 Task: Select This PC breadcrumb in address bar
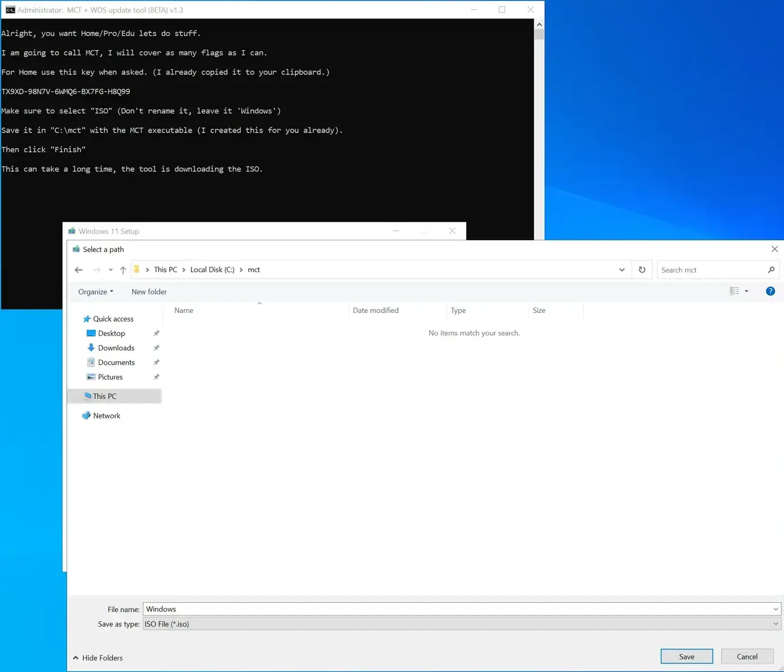click(165, 270)
